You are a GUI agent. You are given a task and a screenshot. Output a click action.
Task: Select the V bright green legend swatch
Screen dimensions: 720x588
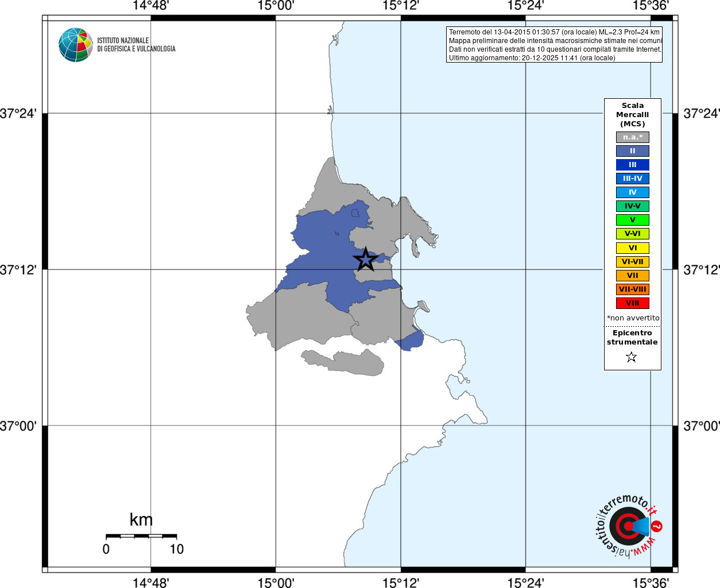[632, 220]
